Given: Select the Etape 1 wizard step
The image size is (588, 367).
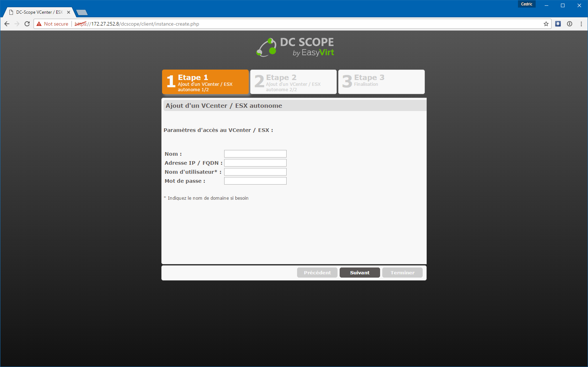Looking at the screenshot, I should coord(205,82).
